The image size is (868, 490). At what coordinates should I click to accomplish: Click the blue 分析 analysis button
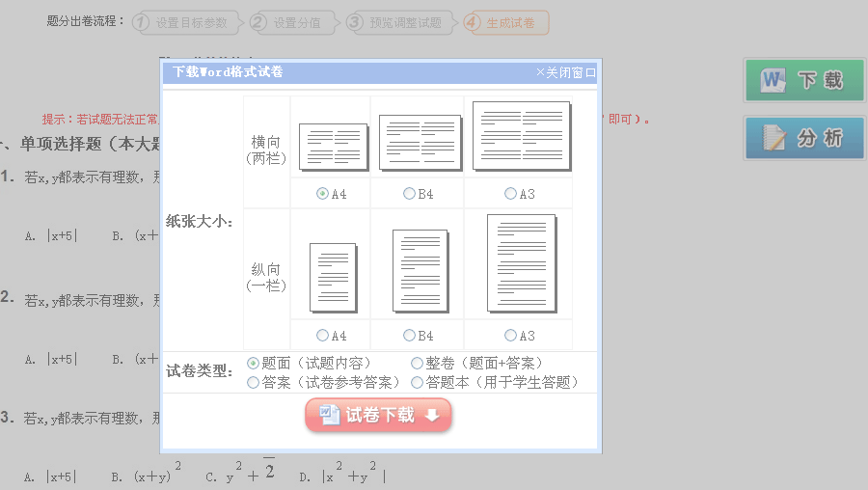click(804, 138)
